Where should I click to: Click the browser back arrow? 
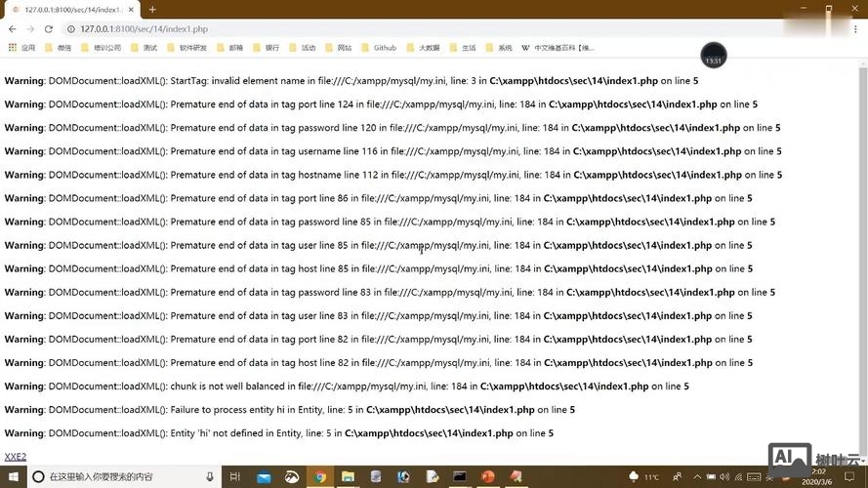12,29
